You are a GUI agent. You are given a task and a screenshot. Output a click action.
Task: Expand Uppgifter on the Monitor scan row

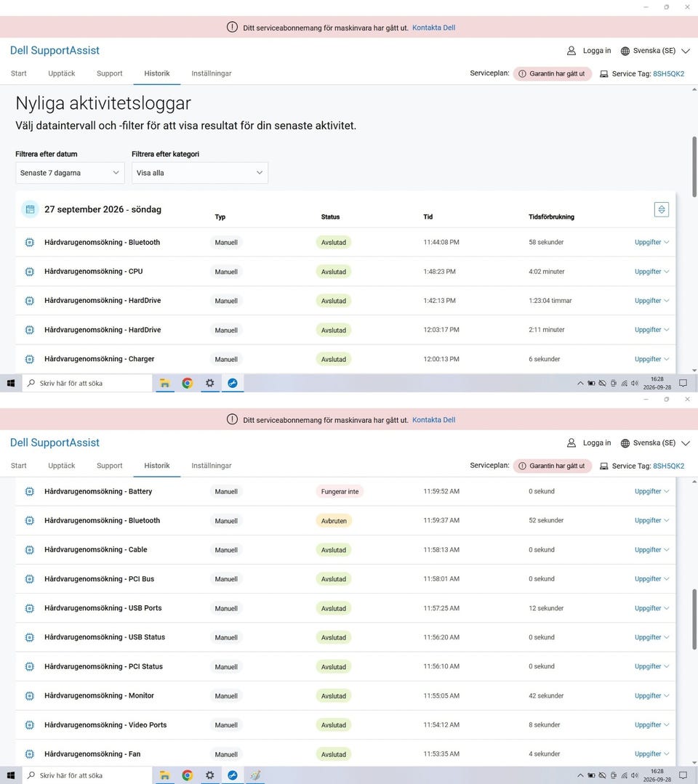click(x=651, y=695)
